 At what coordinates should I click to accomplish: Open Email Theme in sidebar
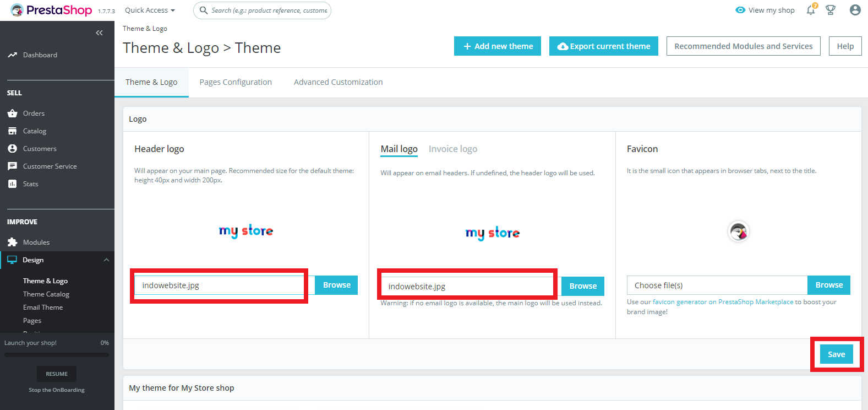coord(43,307)
